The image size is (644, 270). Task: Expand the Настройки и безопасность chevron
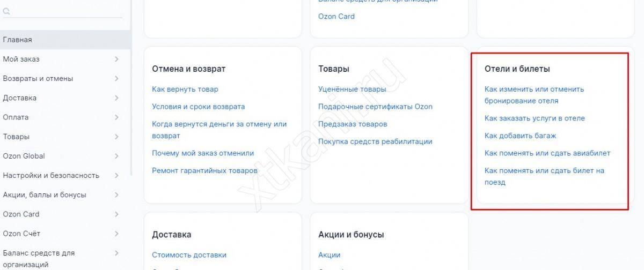coord(116,175)
